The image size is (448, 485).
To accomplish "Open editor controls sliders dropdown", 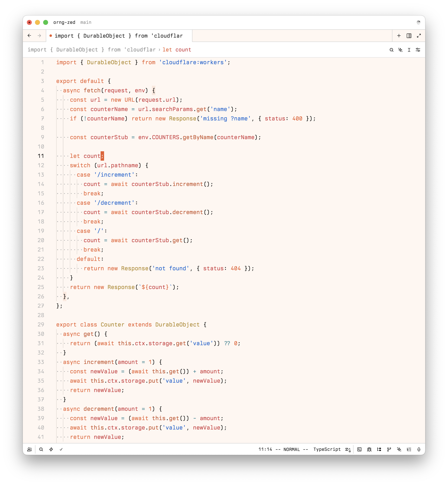I will pos(418,50).
